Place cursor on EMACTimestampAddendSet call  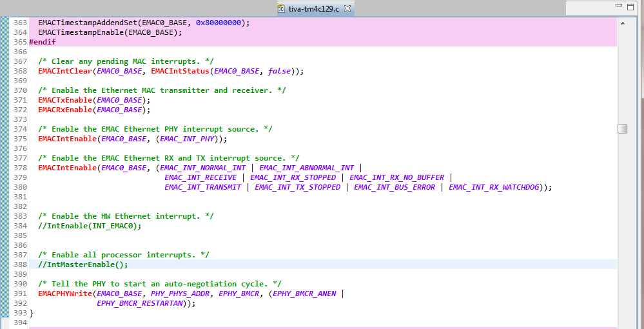pos(88,23)
